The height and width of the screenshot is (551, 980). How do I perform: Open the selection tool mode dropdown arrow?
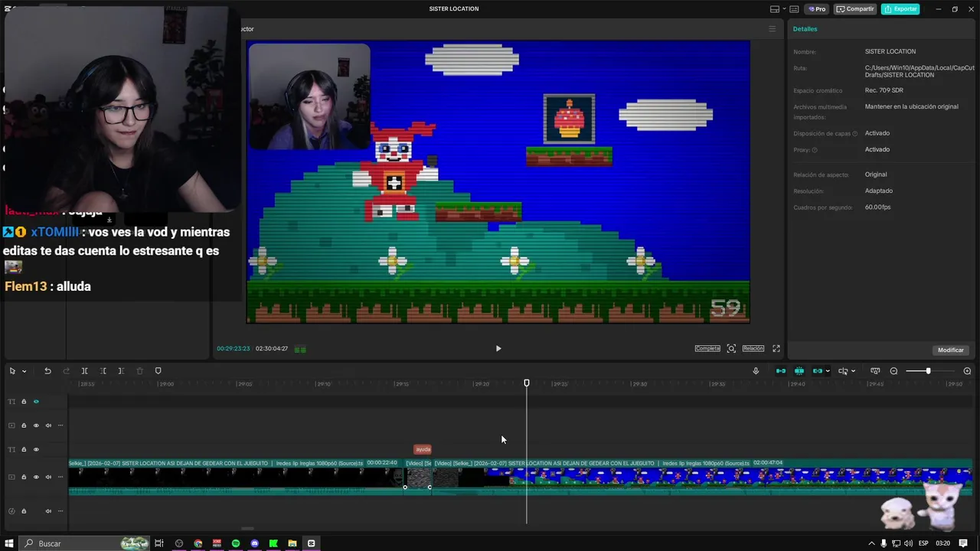click(24, 371)
